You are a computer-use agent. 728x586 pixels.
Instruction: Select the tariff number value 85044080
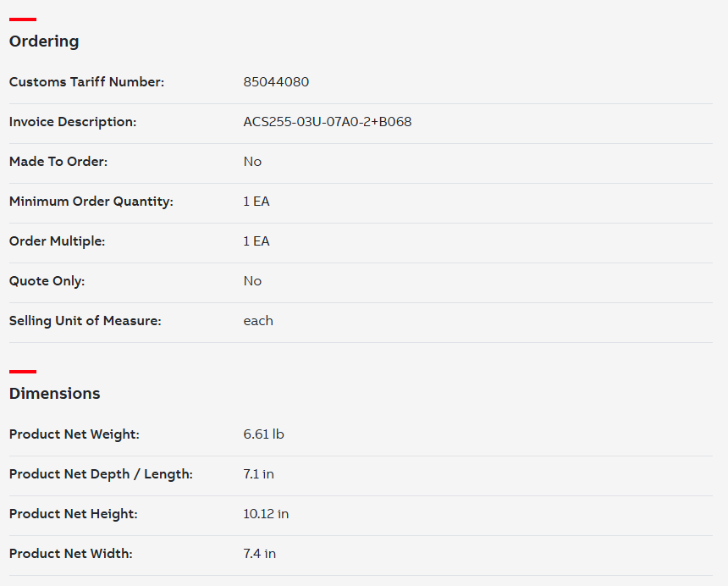pos(276,82)
